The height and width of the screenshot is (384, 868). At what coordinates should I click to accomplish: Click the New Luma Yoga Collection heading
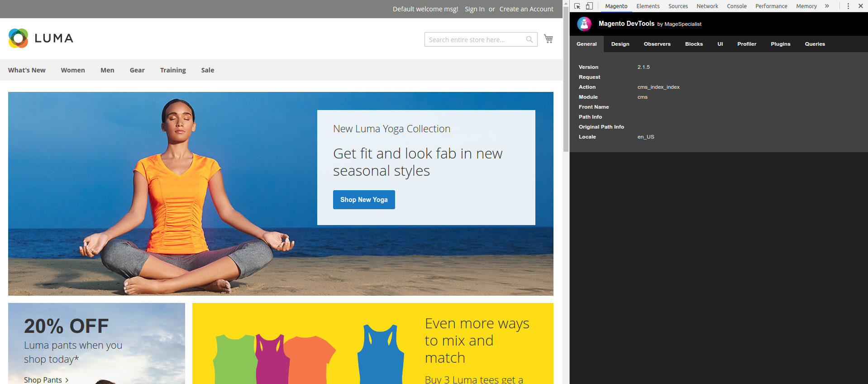click(x=392, y=129)
